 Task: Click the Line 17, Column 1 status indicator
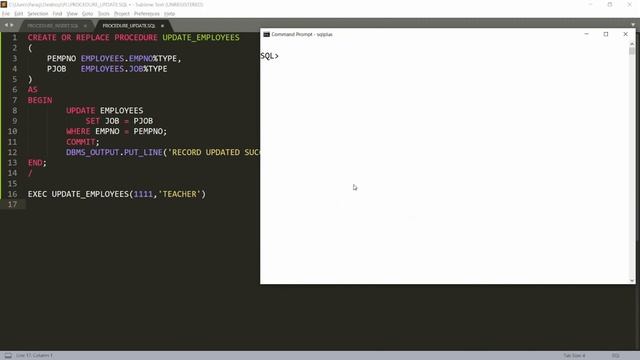(35, 356)
